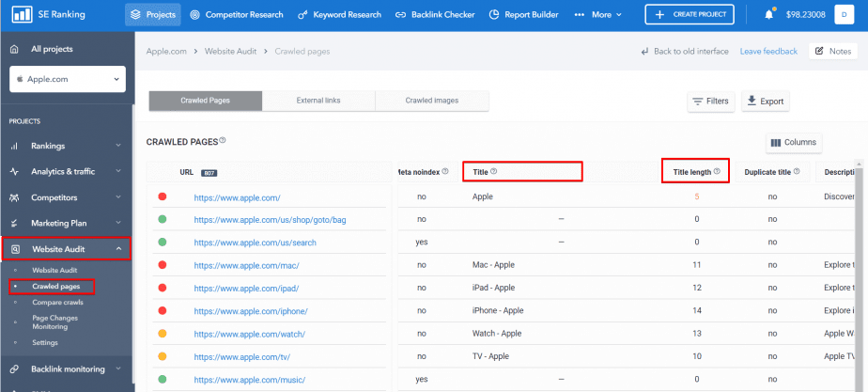Open the More menu in top bar
The width and height of the screenshot is (868, 392).
[x=597, y=15]
